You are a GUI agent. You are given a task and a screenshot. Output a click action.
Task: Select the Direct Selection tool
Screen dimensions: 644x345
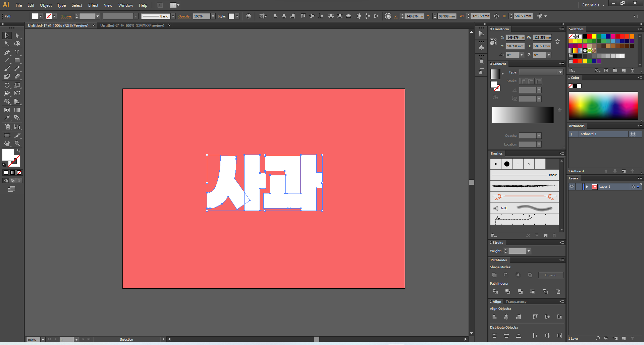tap(17, 36)
